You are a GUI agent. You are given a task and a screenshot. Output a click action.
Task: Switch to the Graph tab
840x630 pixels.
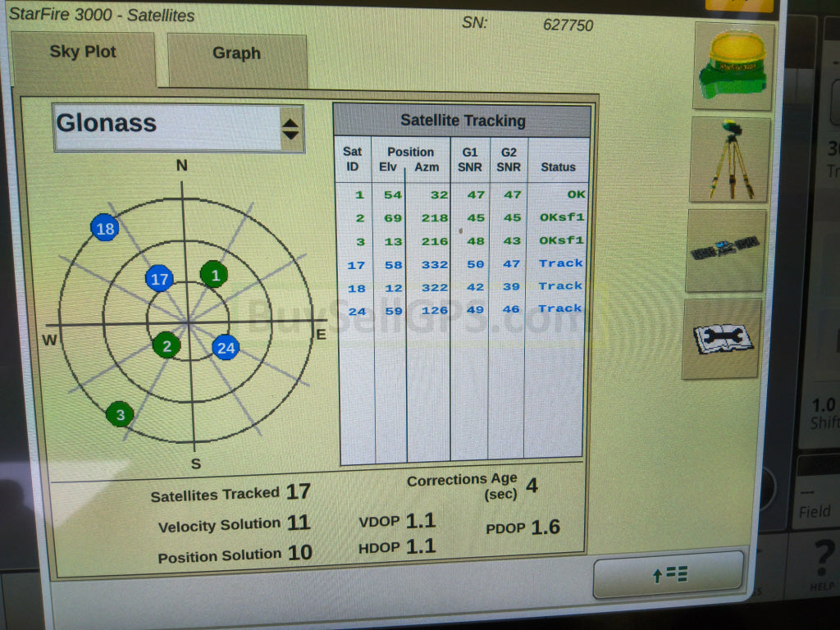click(x=237, y=59)
